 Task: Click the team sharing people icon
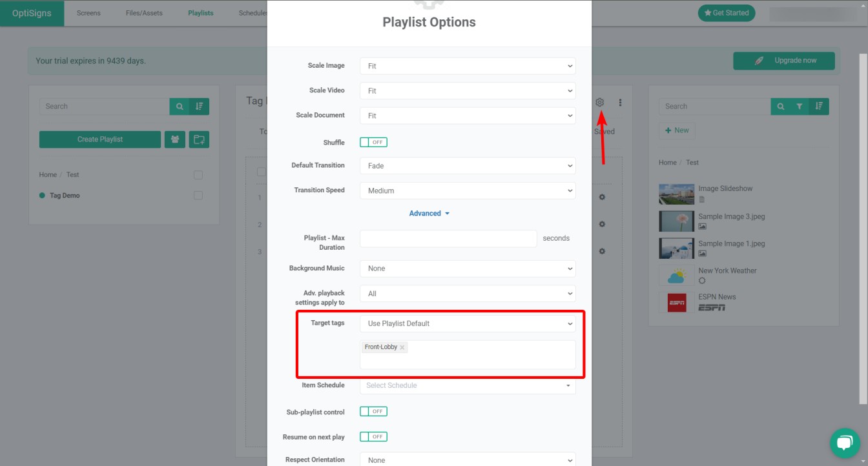(175, 139)
